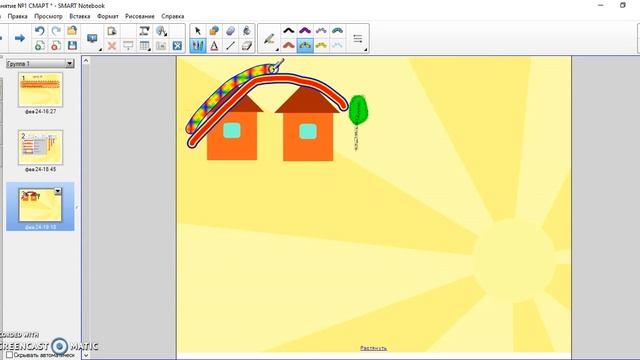Open the Справка menu

coord(173,16)
